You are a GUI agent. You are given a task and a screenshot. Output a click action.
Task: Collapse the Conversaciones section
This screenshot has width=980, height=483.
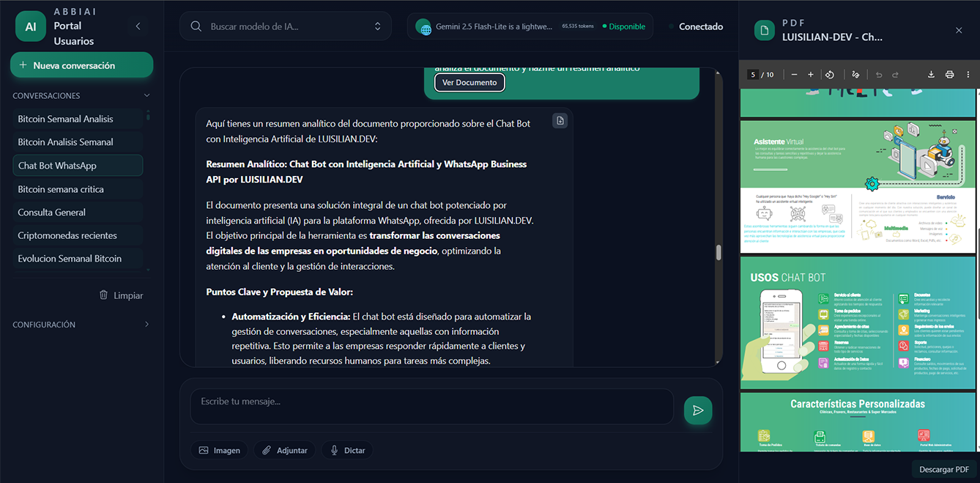point(146,96)
